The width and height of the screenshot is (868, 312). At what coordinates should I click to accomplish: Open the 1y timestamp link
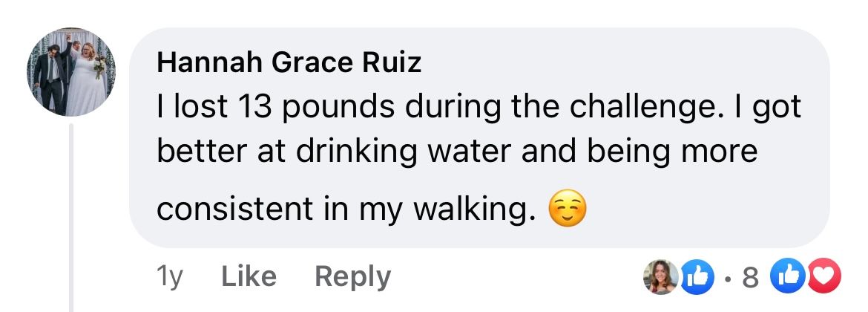(x=169, y=276)
